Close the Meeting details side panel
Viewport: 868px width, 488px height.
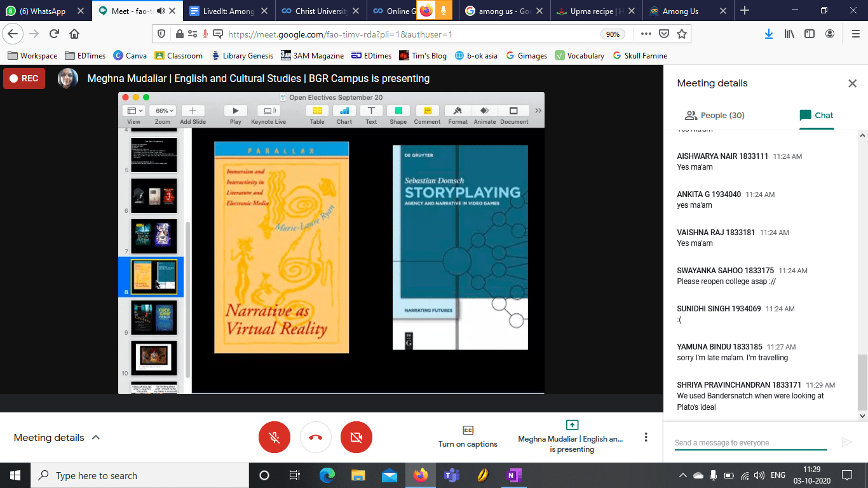(852, 83)
